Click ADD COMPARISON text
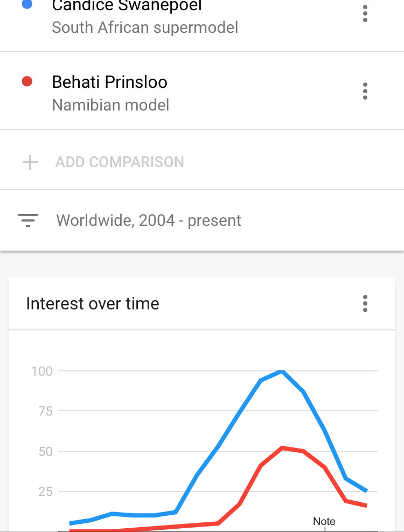 coord(120,162)
